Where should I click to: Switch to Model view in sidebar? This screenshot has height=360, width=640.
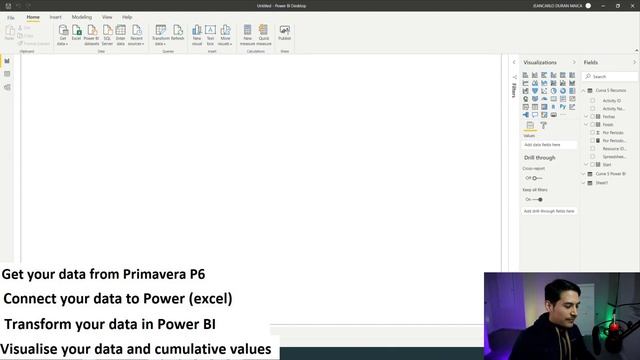(7, 87)
